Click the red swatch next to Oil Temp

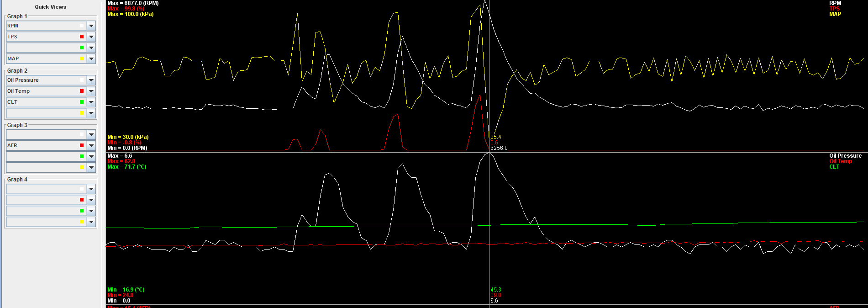click(x=82, y=91)
